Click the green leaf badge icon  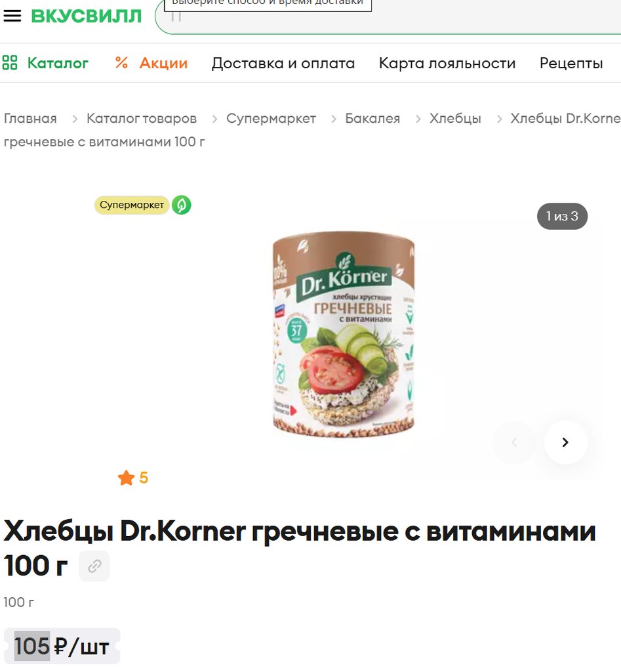[182, 205]
